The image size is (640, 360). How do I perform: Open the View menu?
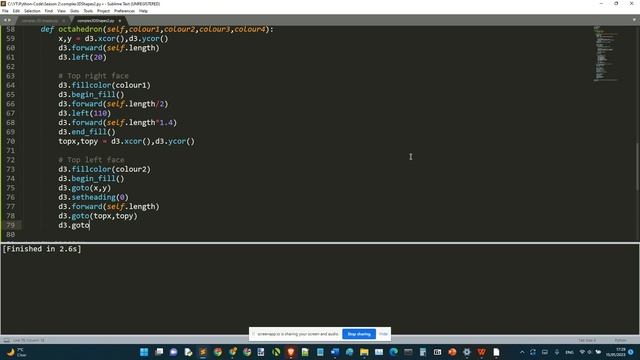click(x=61, y=11)
